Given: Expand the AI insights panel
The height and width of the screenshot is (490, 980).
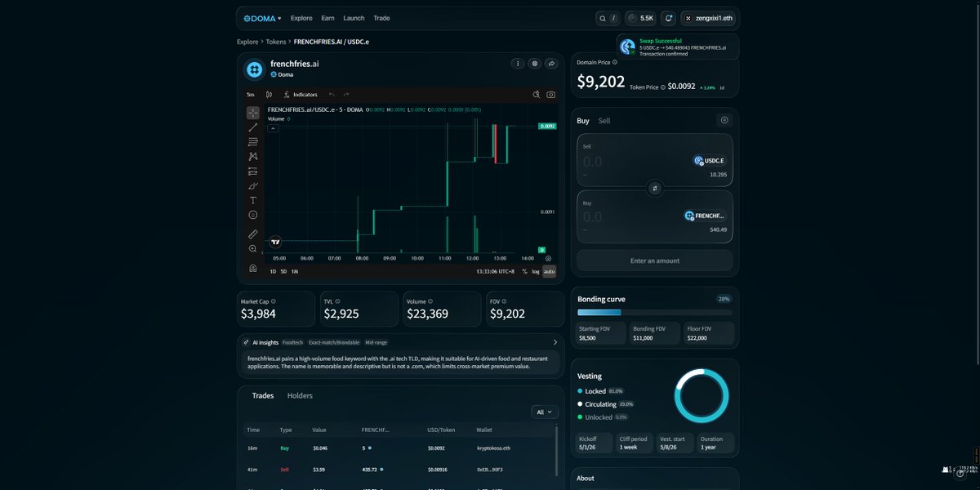Looking at the screenshot, I should pos(555,342).
